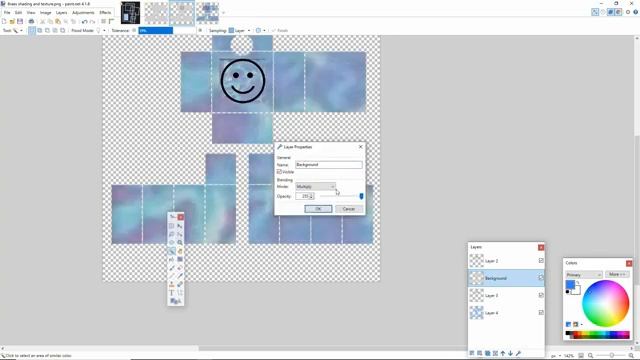Viewport: 640px width, 360px height.
Task: Click the Undo arrow in the toolbar
Action: pyautogui.click(x=84, y=21)
